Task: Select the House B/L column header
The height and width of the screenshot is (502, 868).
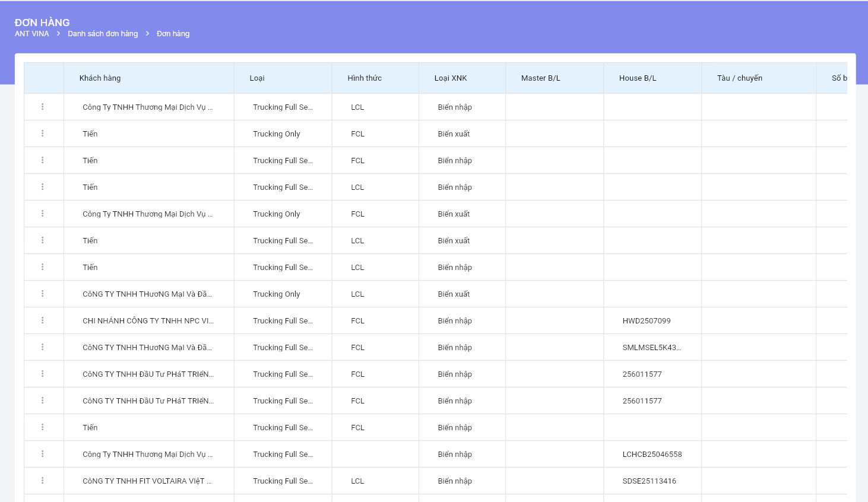Action: point(638,78)
